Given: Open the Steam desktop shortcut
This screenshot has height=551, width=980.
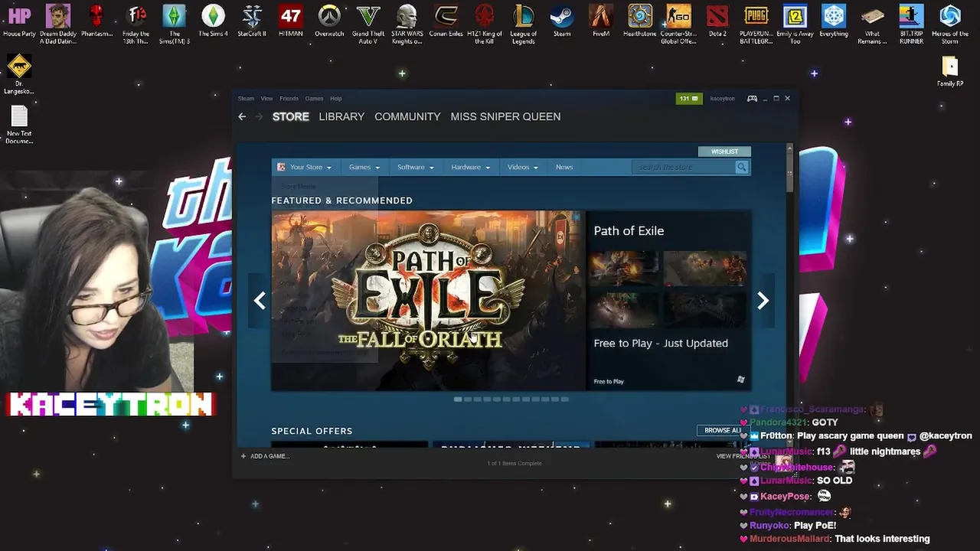Looking at the screenshot, I should [562, 22].
